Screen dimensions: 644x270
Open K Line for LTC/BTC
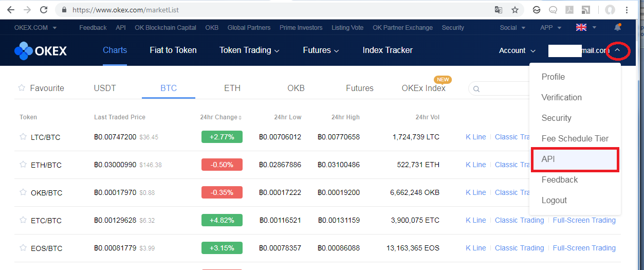[475, 137]
